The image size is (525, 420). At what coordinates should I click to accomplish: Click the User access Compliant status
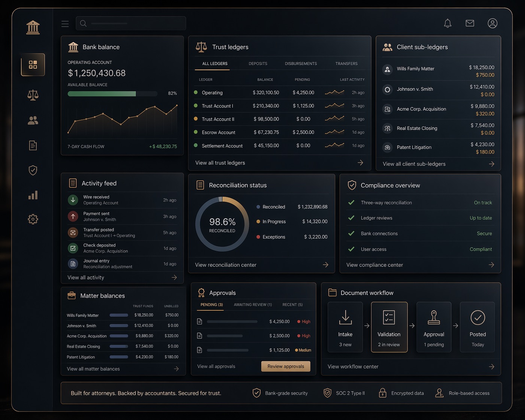click(x=481, y=249)
